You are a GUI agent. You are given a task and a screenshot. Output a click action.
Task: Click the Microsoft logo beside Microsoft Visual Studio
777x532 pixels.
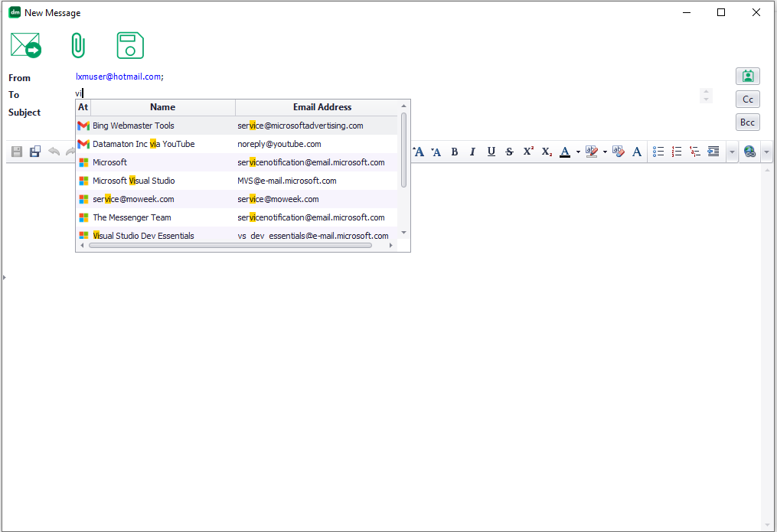click(x=83, y=181)
